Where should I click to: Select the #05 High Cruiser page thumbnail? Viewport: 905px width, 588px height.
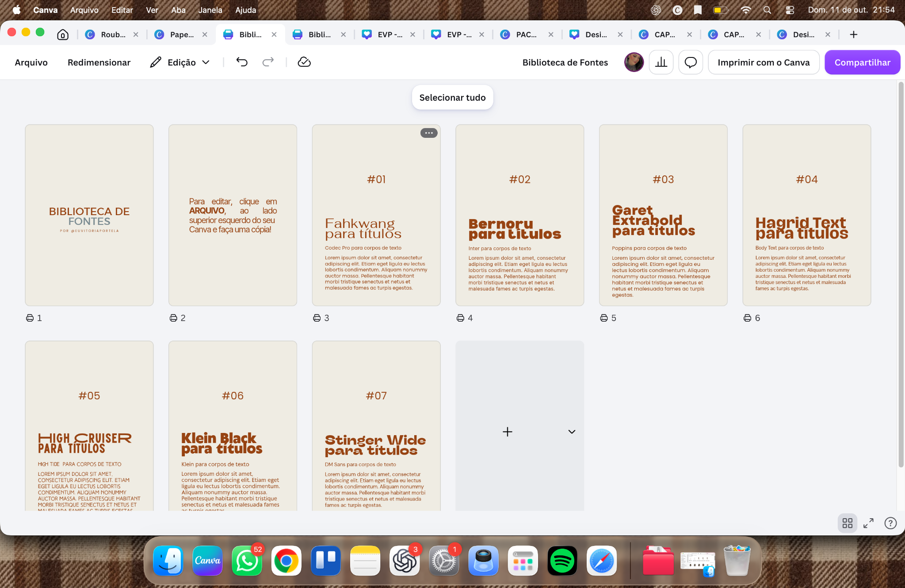point(89,426)
